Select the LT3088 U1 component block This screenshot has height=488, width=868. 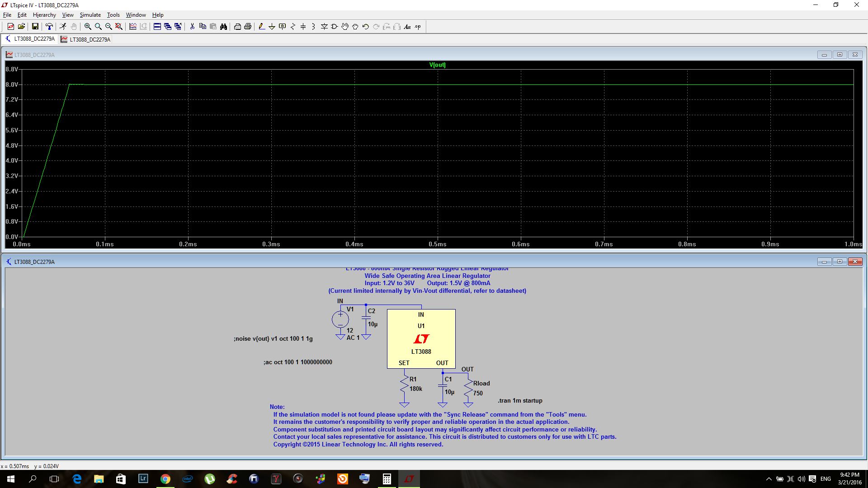(x=421, y=338)
